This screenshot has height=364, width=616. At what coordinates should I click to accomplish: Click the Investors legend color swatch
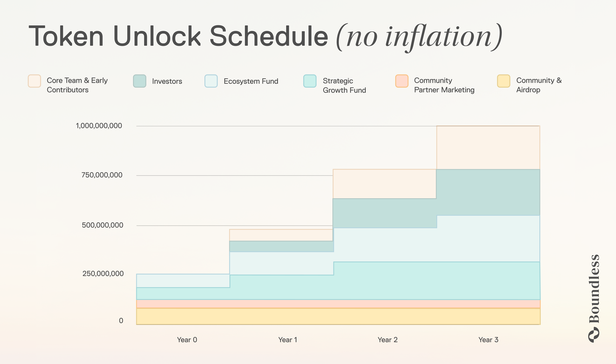139,81
